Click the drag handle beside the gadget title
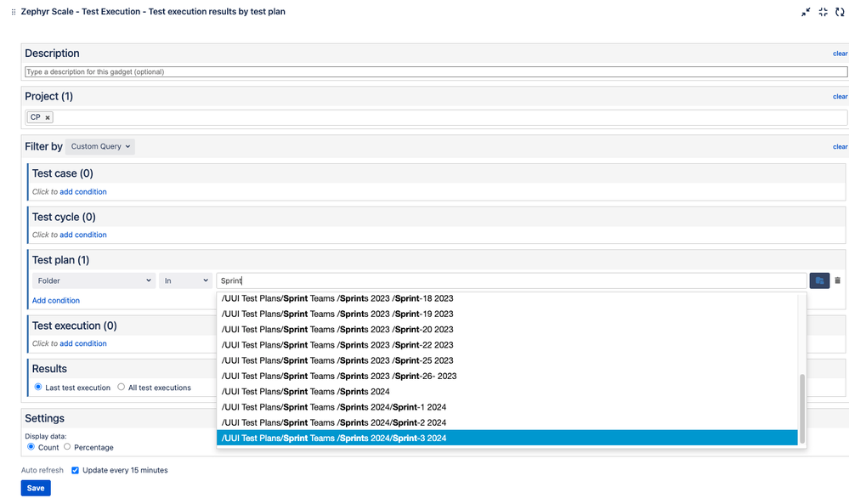This screenshot has width=849, height=504. coord(13,12)
